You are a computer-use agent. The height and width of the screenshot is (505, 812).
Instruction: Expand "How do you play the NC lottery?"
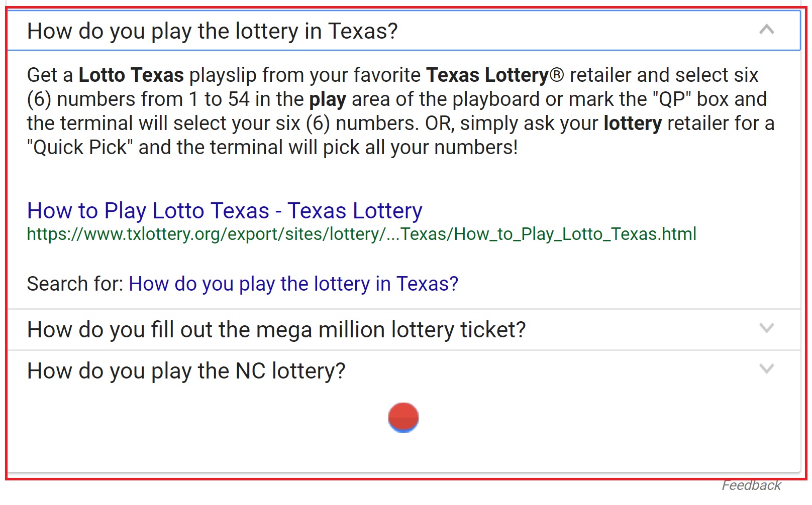(x=404, y=371)
